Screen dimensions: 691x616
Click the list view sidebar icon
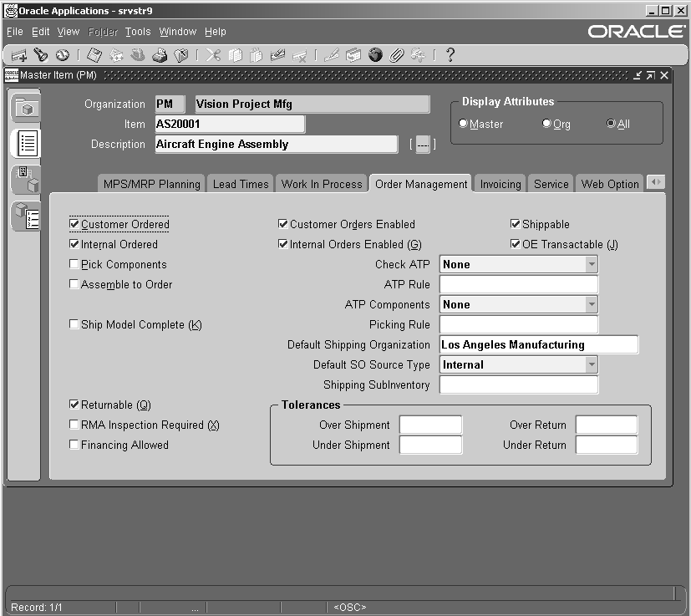(26, 143)
